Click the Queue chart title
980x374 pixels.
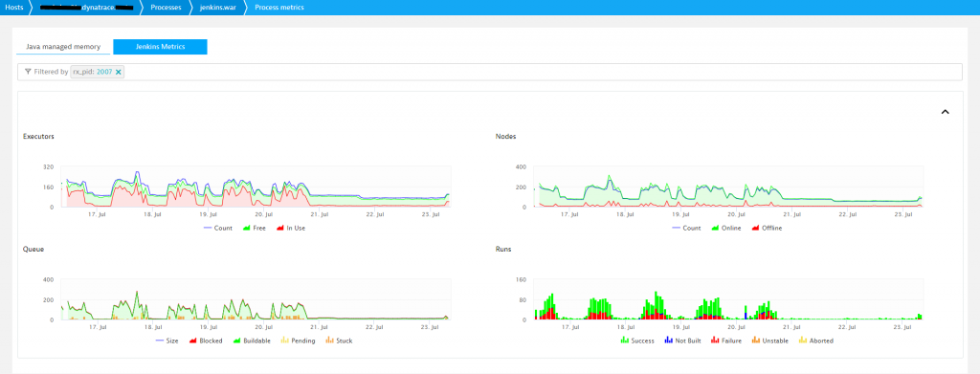(33, 249)
